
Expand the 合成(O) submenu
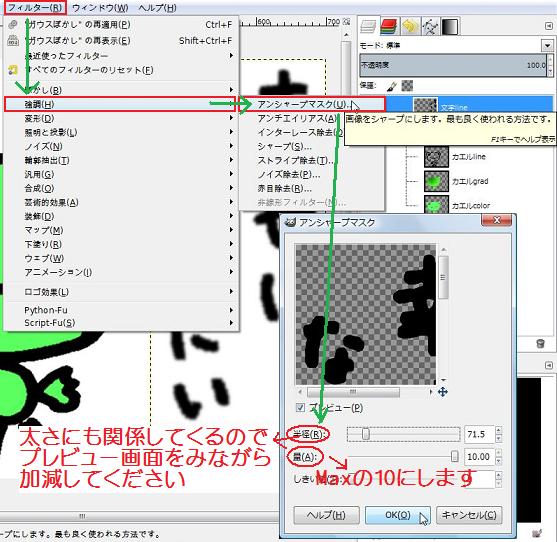coord(121,188)
